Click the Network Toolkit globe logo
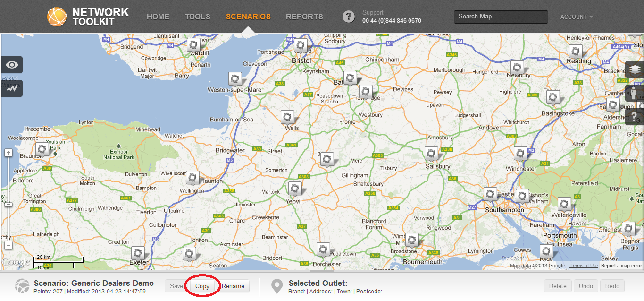The width and height of the screenshot is (644, 301). [x=57, y=17]
